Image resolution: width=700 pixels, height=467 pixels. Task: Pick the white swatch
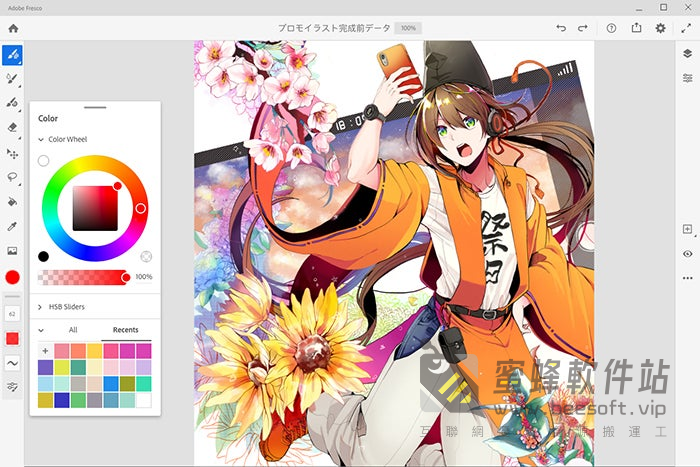(144, 400)
